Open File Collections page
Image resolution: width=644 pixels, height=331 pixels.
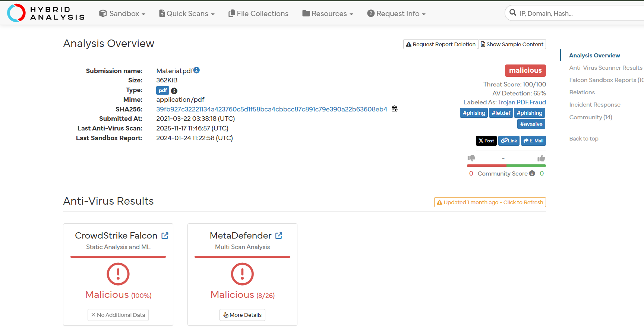pyautogui.click(x=258, y=13)
